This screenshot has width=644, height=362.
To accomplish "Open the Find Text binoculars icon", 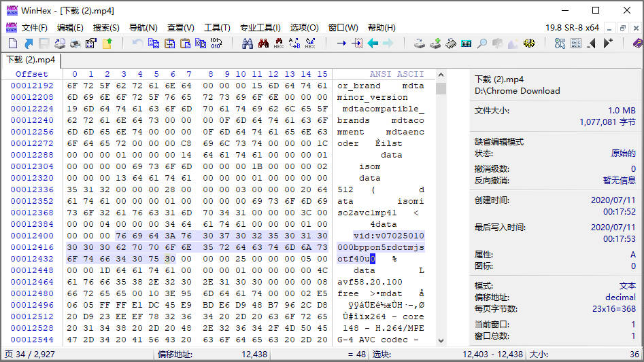I will pyautogui.click(x=247, y=43).
